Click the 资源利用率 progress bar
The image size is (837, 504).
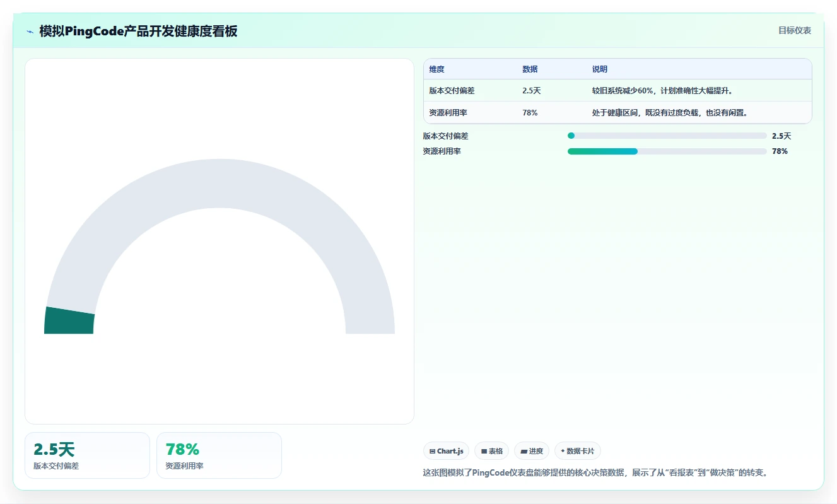click(667, 151)
